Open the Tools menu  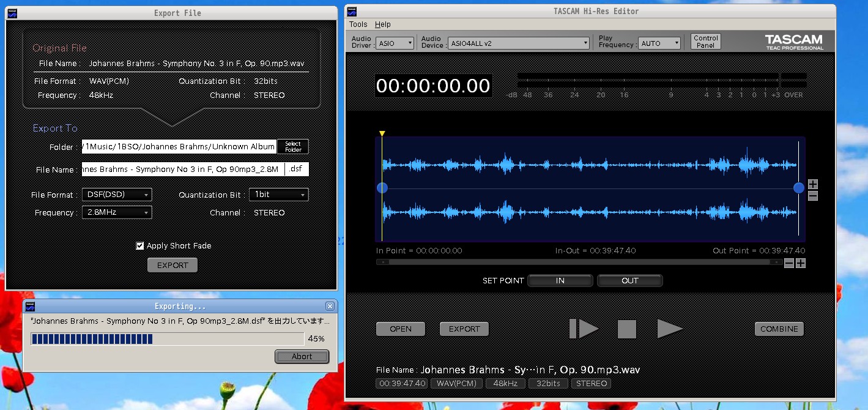pos(358,24)
